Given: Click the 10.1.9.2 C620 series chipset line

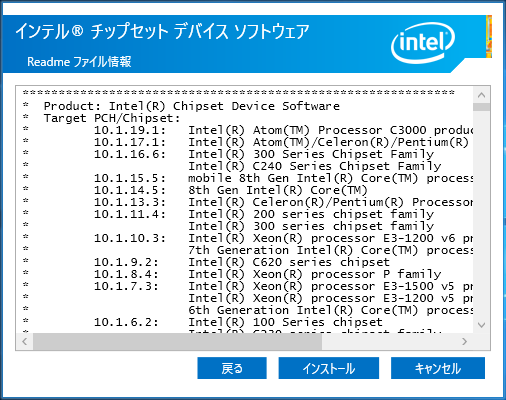Looking at the screenshot, I should pyautogui.click(x=242, y=262).
